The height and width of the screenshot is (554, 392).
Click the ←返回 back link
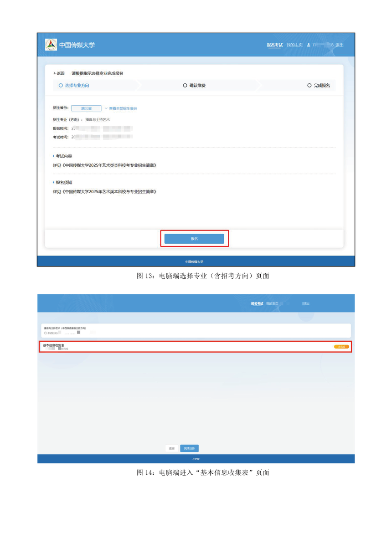coord(59,73)
